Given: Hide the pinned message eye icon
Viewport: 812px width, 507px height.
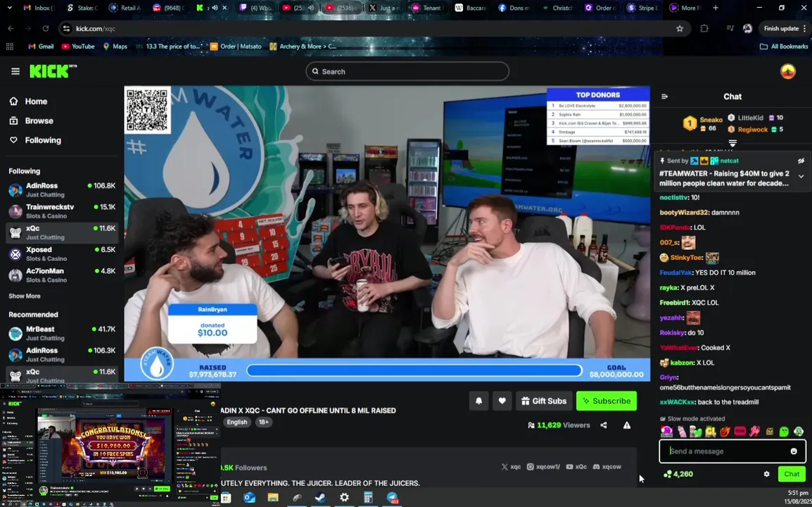Looking at the screenshot, I should (x=801, y=161).
